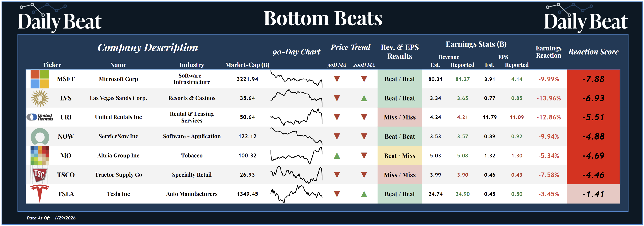644x226 pixels.
Task: Click MO green 50D MA up arrow
Action: pyautogui.click(x=337, y=156)
